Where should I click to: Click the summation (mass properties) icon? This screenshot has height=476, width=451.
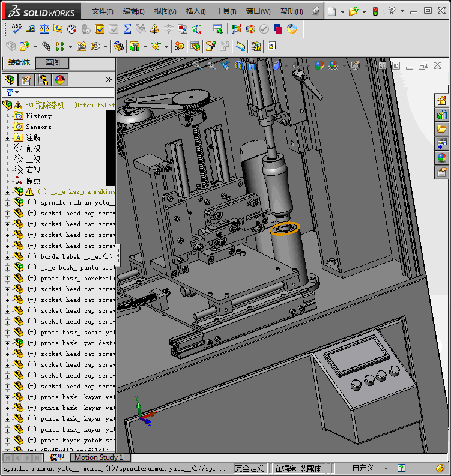coord(127,28)
